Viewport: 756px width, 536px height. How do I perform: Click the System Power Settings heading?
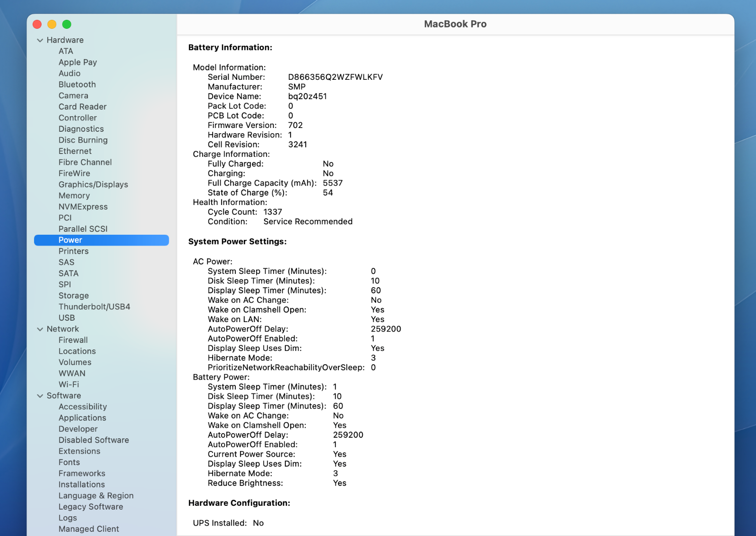coord(238,242)
